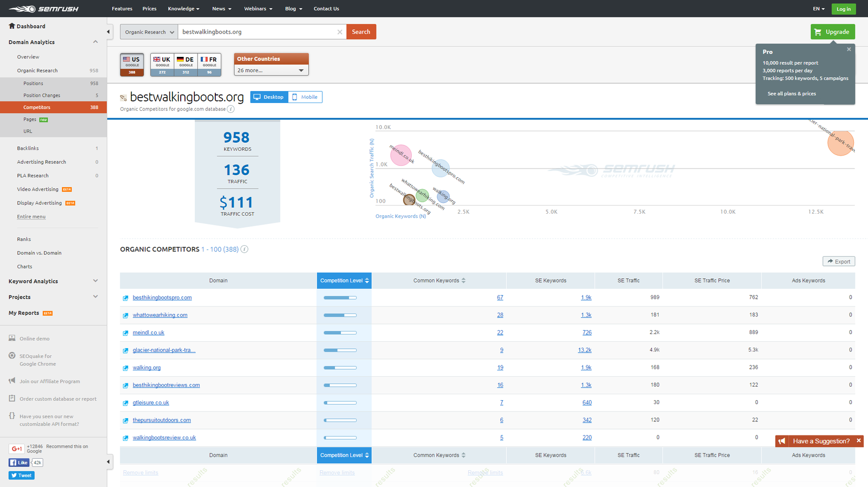Viewport: 868px width, 487px height.
Task: Collapse the Domain Analytics section
Action: pyautogui.click(x=95, y=42)
